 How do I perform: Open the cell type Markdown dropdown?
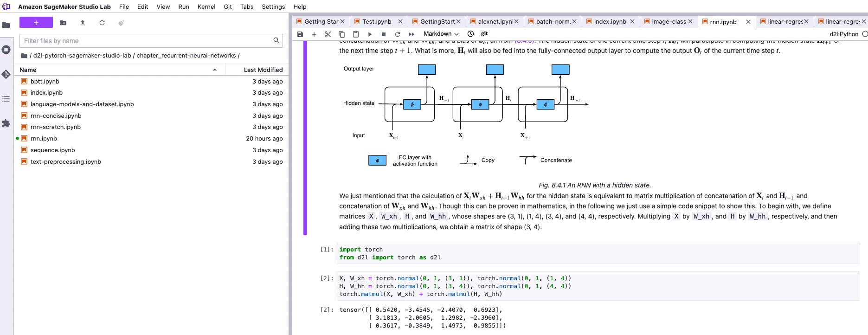click(441, 34)
